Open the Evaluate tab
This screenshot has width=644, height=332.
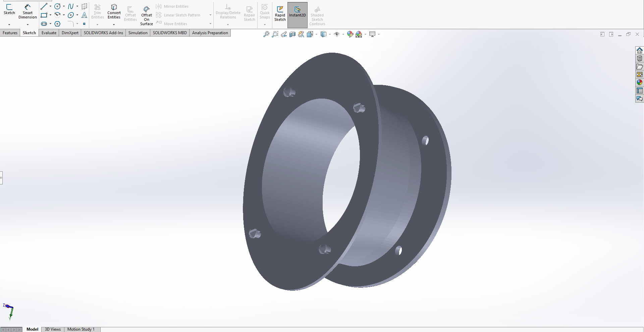click(49, 33)
